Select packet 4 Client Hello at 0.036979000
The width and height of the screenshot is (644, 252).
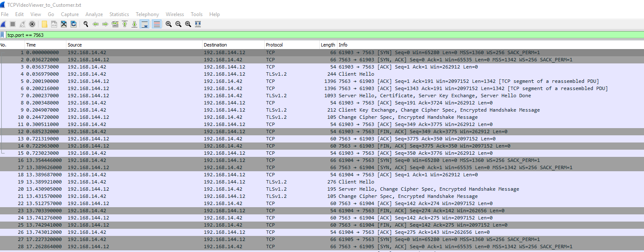click(322, 74)
